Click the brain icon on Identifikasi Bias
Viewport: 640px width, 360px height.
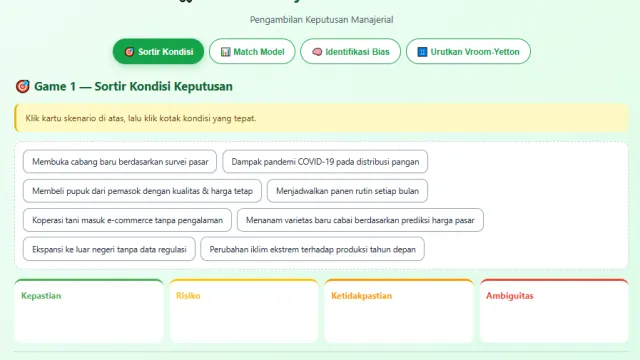[x=317, y=52]
